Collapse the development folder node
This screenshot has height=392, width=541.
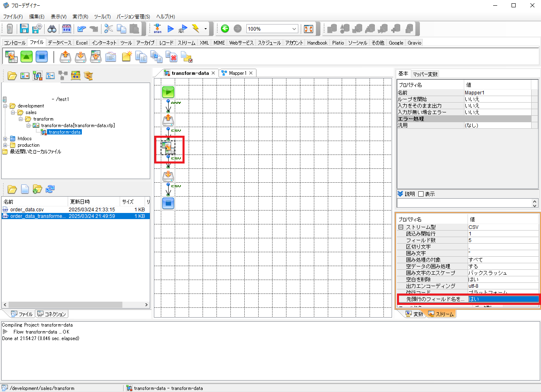[5, 106]
